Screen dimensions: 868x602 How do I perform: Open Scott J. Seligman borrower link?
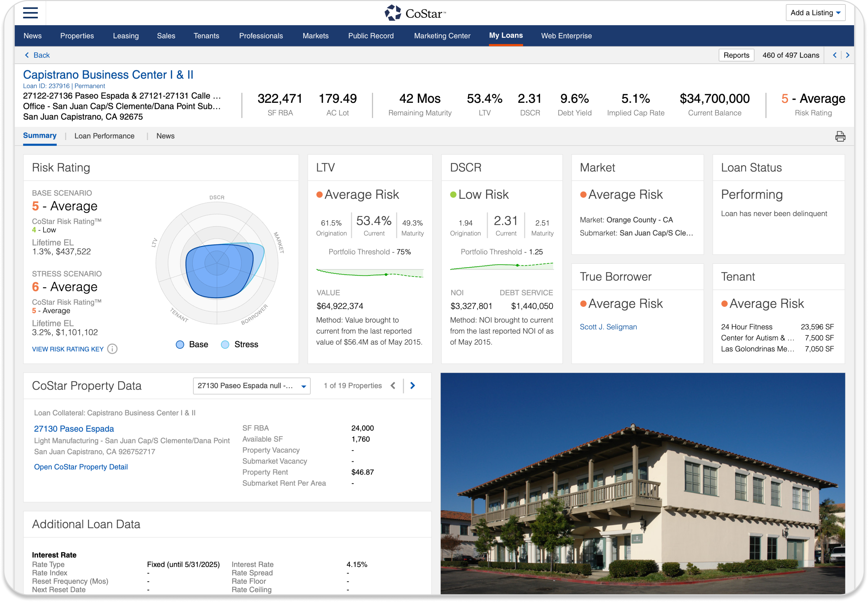[x=608, y=327]
